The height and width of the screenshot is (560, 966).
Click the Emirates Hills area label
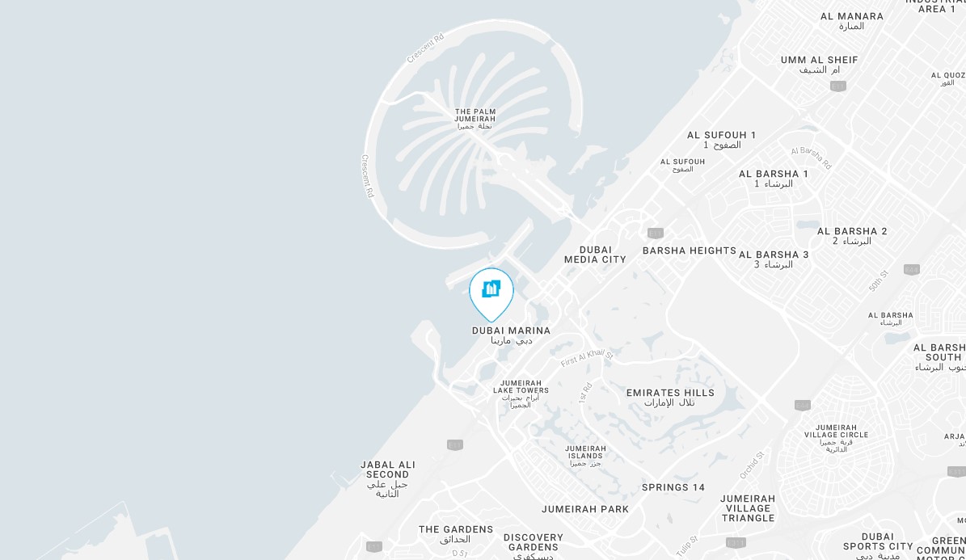coord(670,398)
